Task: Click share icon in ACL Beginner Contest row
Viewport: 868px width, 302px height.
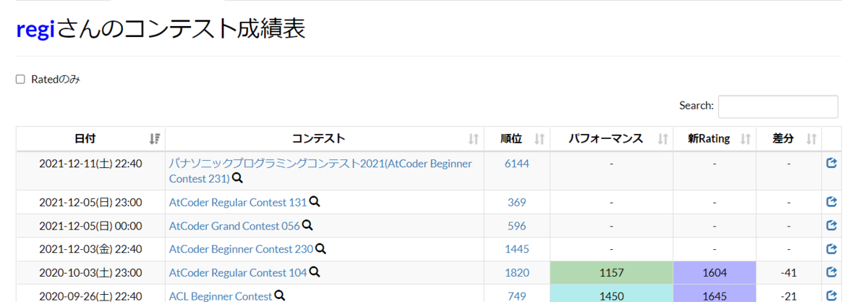Action: point(831,295)
